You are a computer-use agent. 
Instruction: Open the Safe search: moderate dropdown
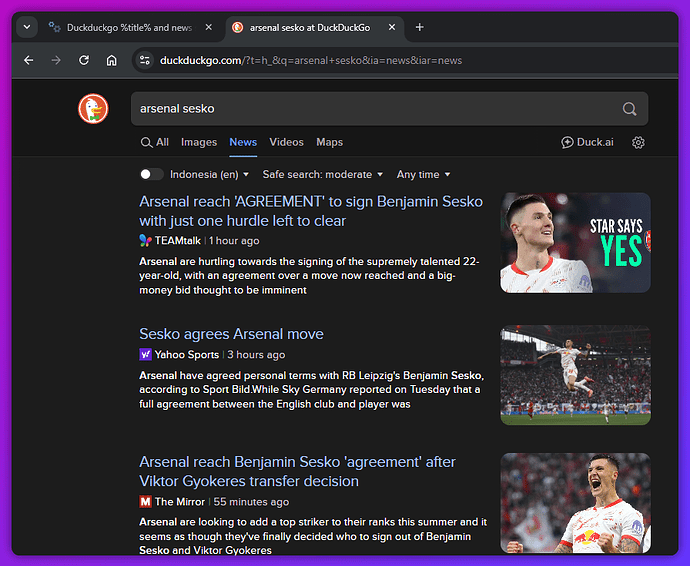[323, 174]
